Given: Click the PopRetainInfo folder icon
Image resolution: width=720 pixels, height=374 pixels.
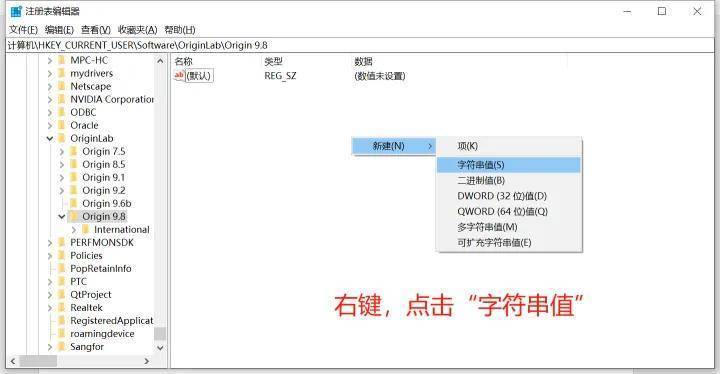Looking at the screenshot, I should 62,269.
